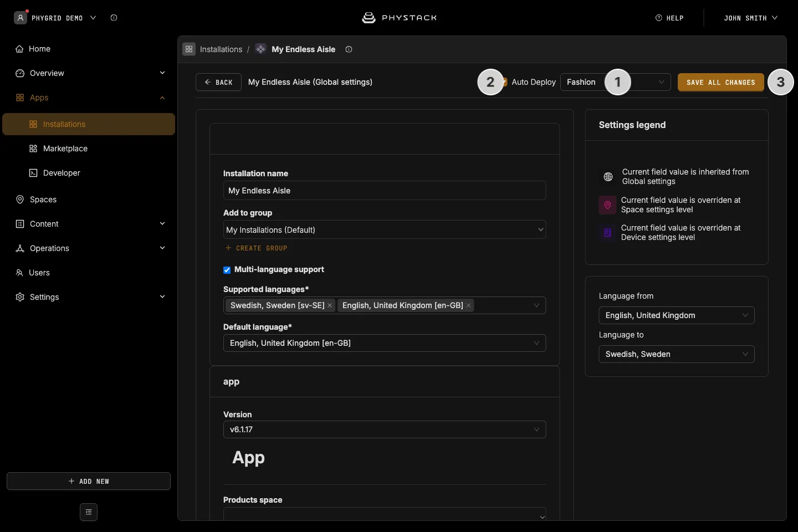Toggle Multi-language support checkbox
Screen dimensions: 798x532
pyautogui.click(x=227, y=270)
